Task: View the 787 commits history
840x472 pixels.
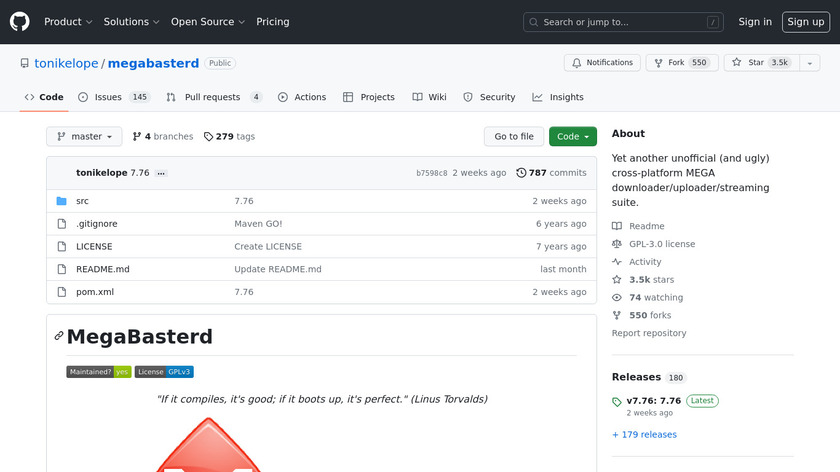Action: pyautogui.click(x=551, y=173)
